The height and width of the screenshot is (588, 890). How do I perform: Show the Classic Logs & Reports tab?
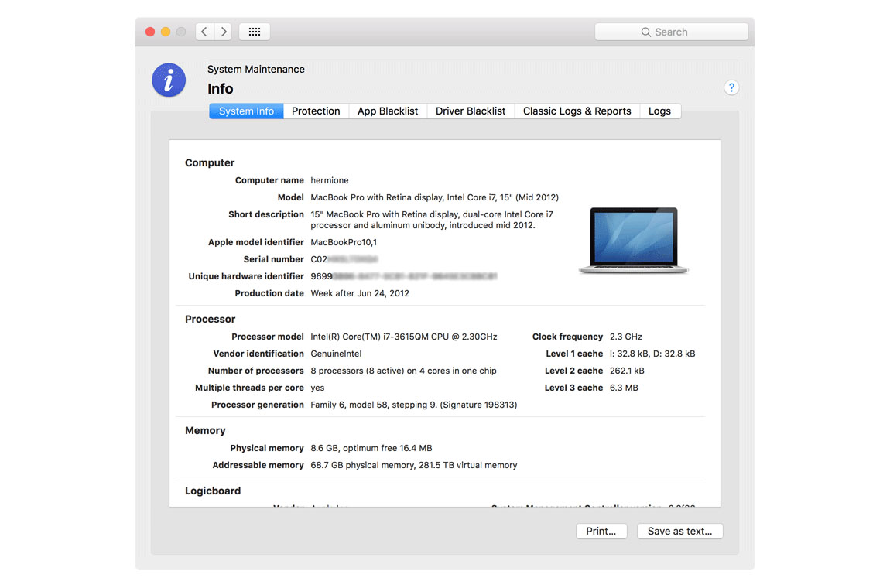(577, 111)
